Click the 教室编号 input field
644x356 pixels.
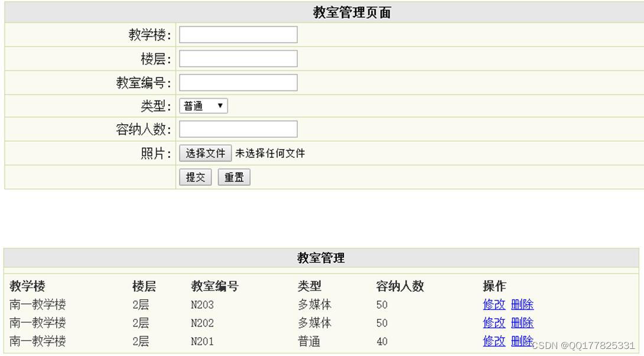tap(238, 83)
